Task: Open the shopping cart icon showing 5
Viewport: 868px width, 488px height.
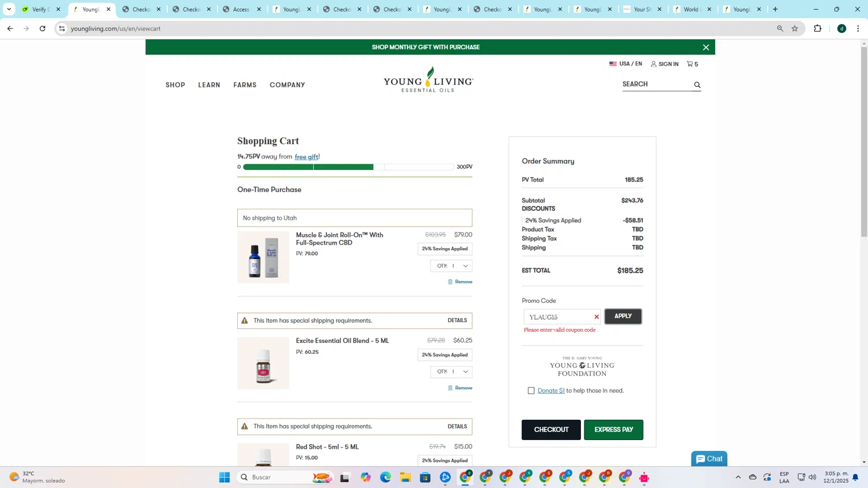Action: pyautogui.click(x=692, y=64)
